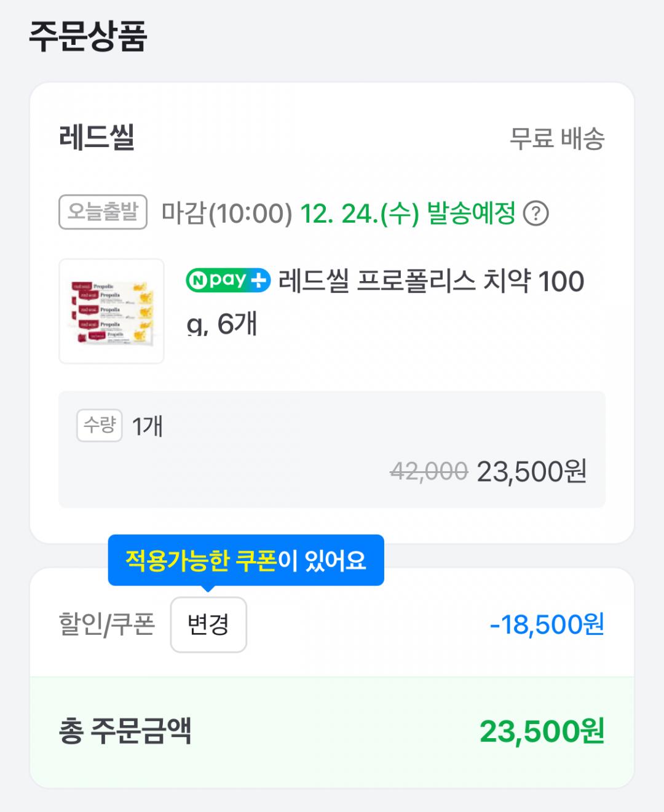
Task: Click the -18,500원 discount amount
Action: 547,624
